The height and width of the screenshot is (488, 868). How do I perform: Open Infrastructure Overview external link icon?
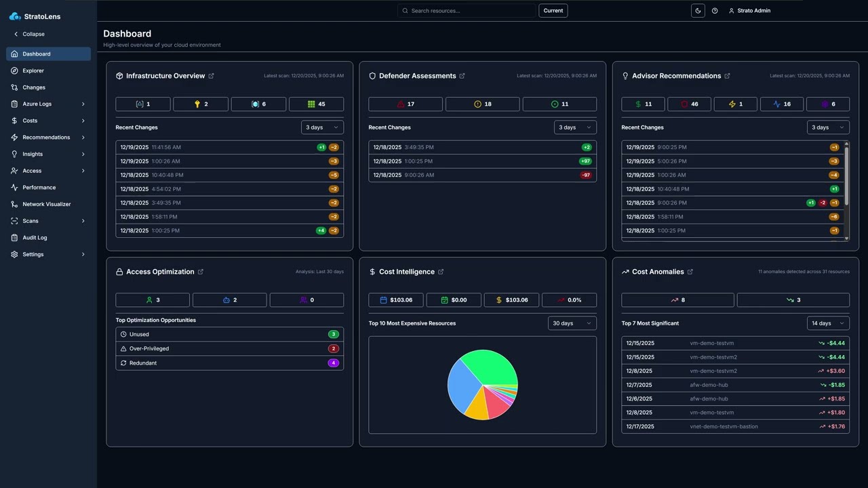[x=211, y=76]
